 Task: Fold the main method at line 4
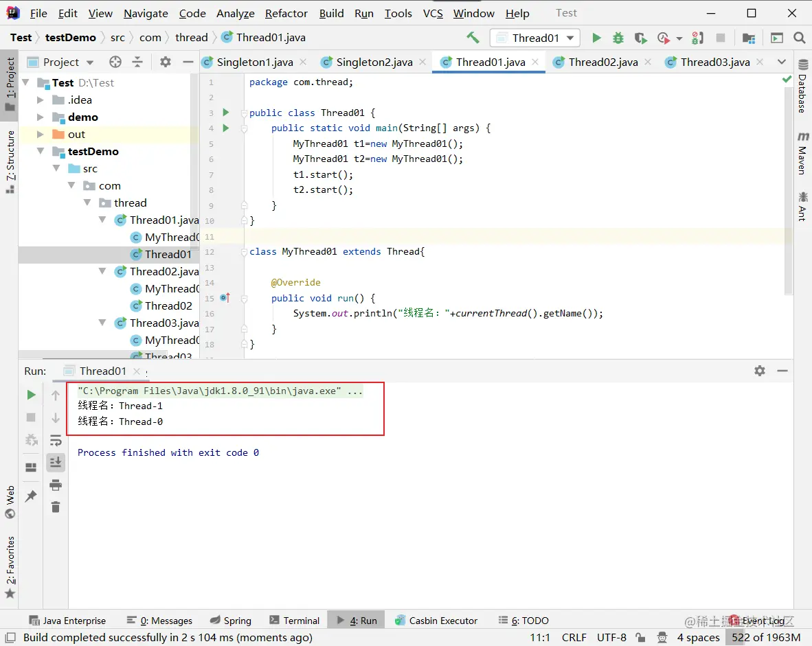[244, 128]
